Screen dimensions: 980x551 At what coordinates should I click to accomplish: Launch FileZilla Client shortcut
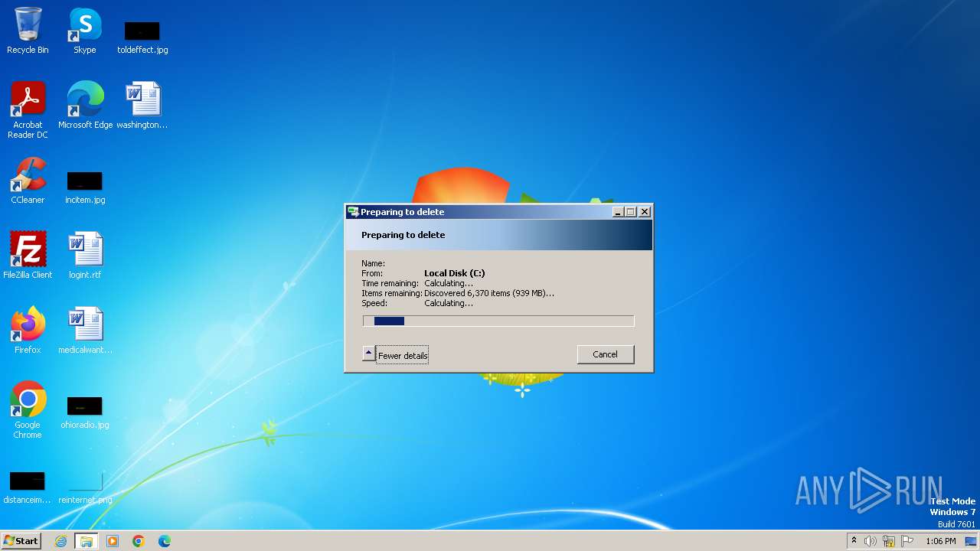coord(28,256)
